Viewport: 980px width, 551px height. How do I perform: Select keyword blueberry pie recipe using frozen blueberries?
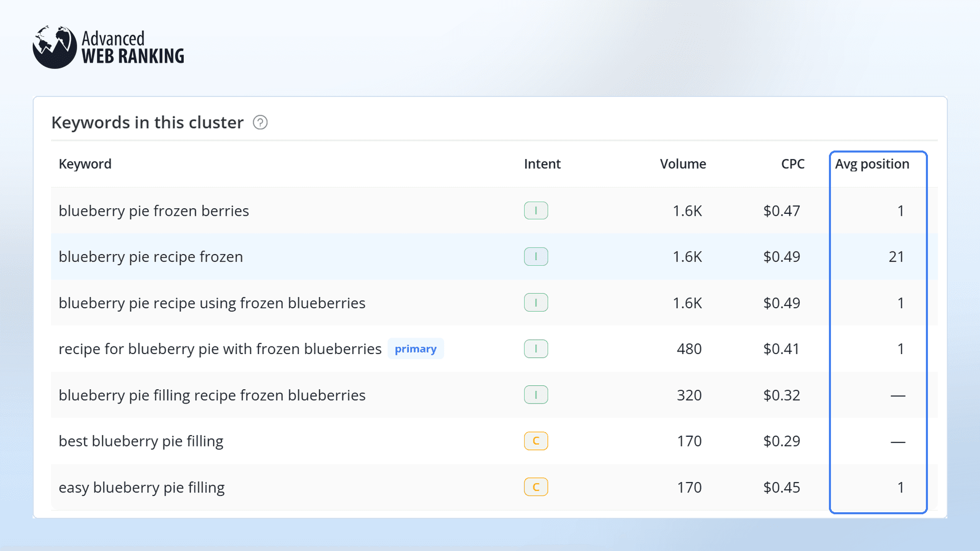coord(212,303)
